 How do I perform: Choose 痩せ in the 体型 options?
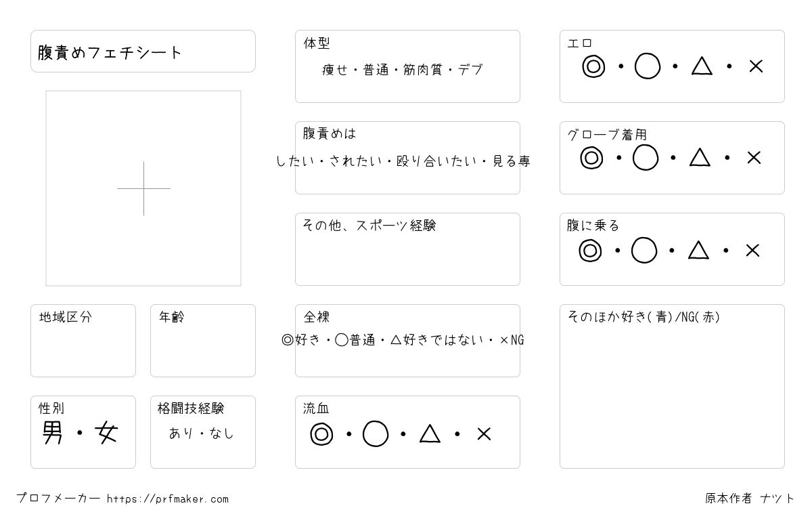[335, 70]
